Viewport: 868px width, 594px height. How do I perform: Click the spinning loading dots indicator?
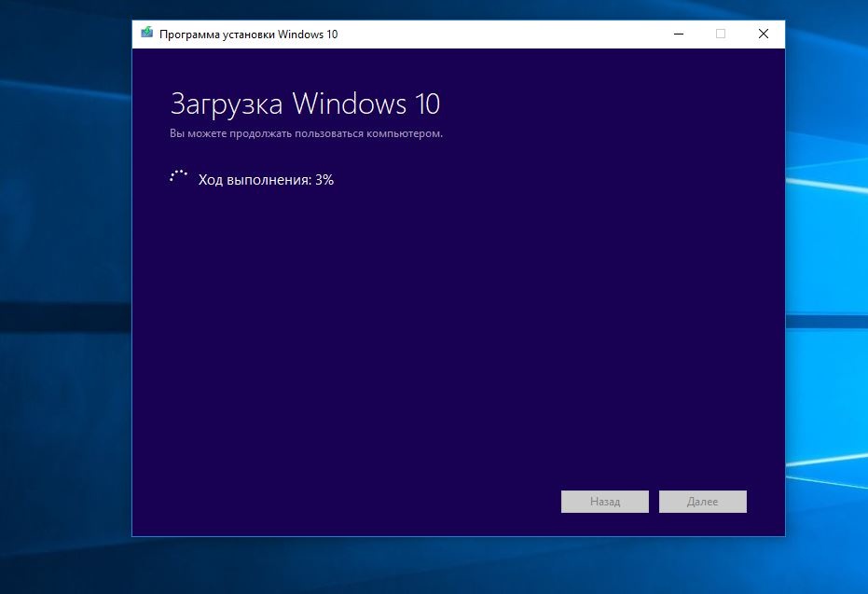pos(178,178)
